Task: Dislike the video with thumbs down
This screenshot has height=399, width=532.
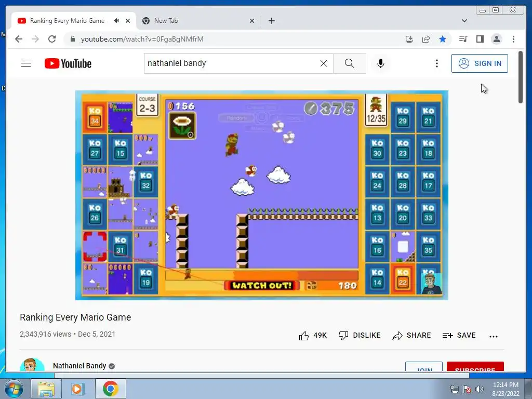Action: (360, 336)
